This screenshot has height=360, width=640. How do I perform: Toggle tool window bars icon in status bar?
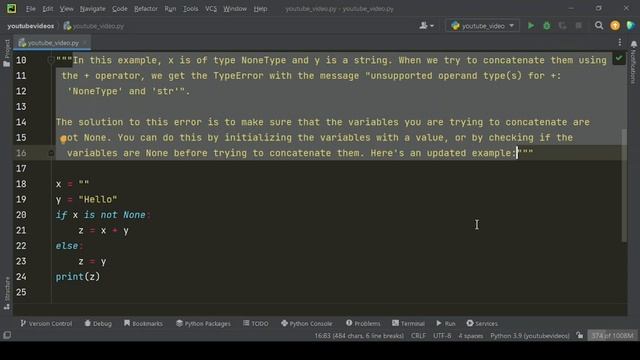click(x=7, y=336)
